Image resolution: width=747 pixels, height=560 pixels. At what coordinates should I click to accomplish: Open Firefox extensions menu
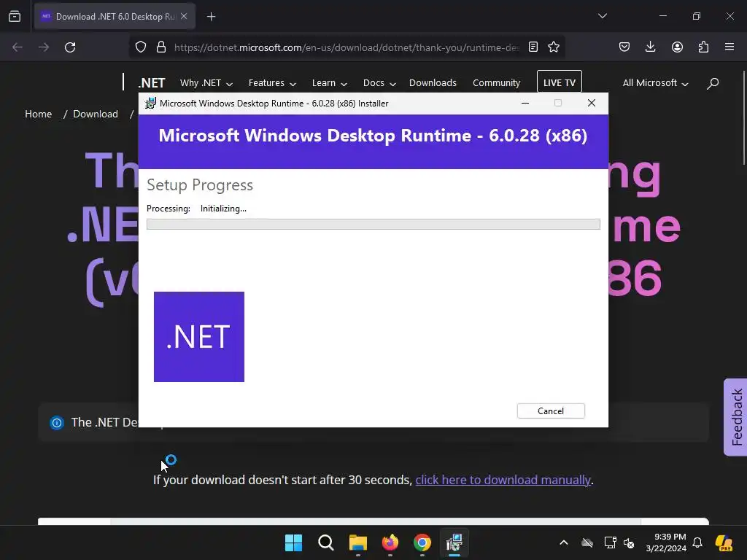click(703, 47)
